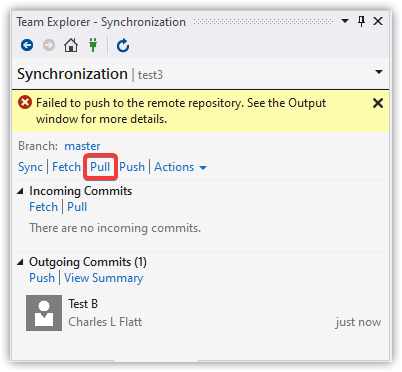Screen dimensions: 402x372
Task: Refresh the Synchronization page
Action: [123, 45]
